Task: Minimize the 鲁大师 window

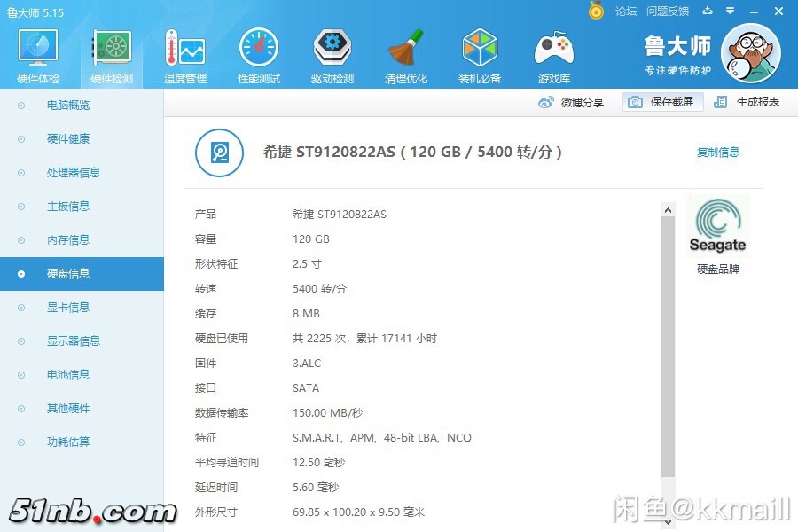Action: [x=755, y=12]
